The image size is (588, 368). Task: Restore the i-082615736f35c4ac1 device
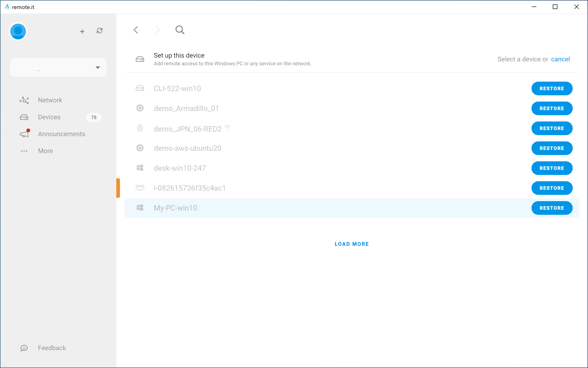pos(552,188)
